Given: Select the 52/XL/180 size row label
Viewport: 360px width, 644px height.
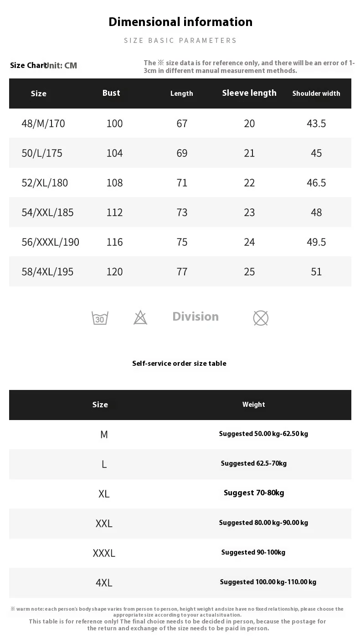Looking at the screenshot, I should (45, 183).
